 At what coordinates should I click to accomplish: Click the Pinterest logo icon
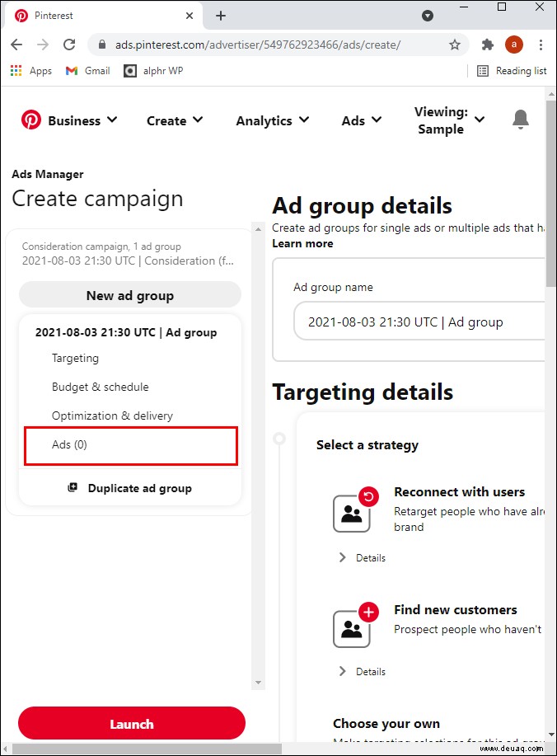(30, 120)
